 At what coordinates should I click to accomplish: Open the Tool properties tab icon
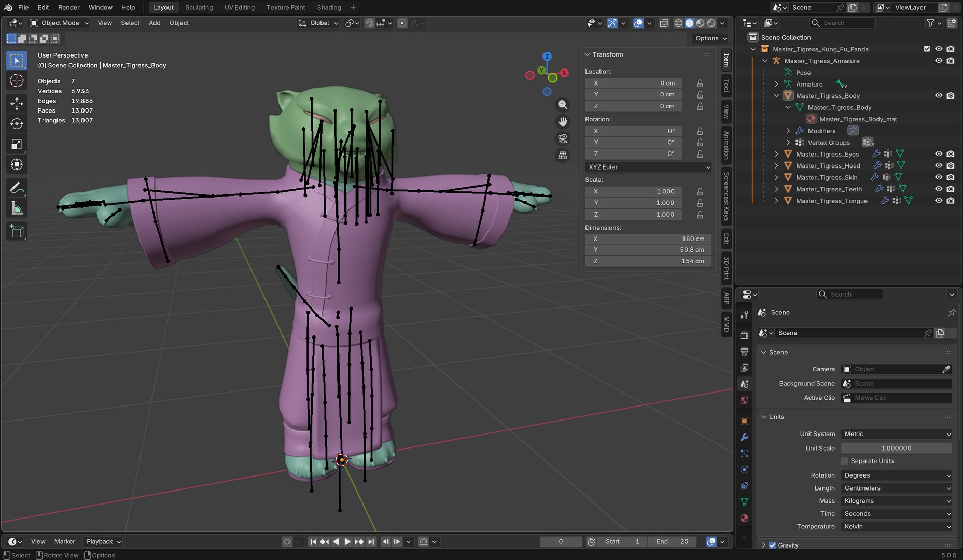tap(744, 314)
